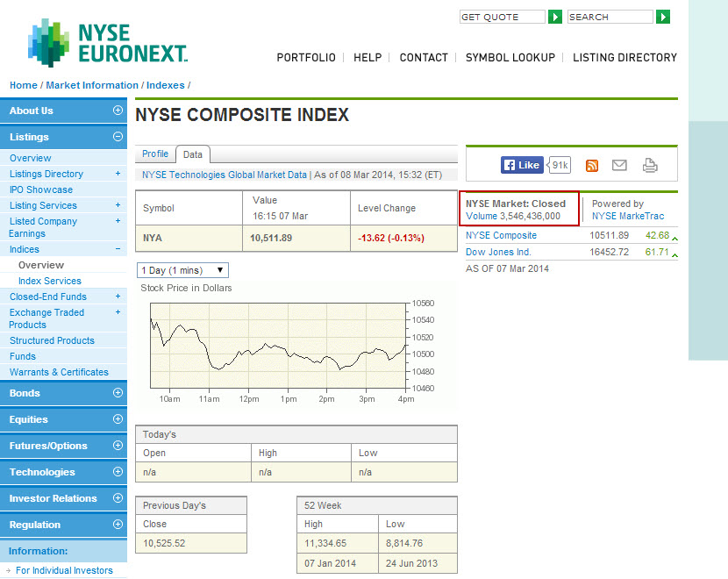Image resolution: width=728 pixels, height=579 pixels.
Task: Expand the About Us section
Action: [x=118, y=111]
